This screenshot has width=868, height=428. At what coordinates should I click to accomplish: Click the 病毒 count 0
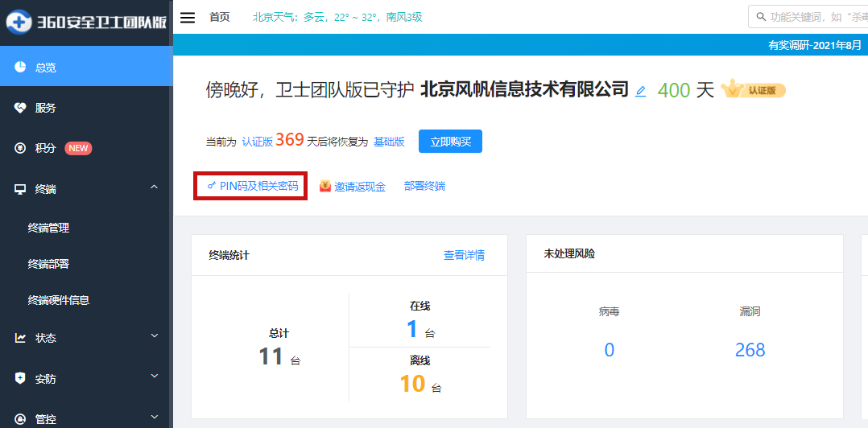609,349
